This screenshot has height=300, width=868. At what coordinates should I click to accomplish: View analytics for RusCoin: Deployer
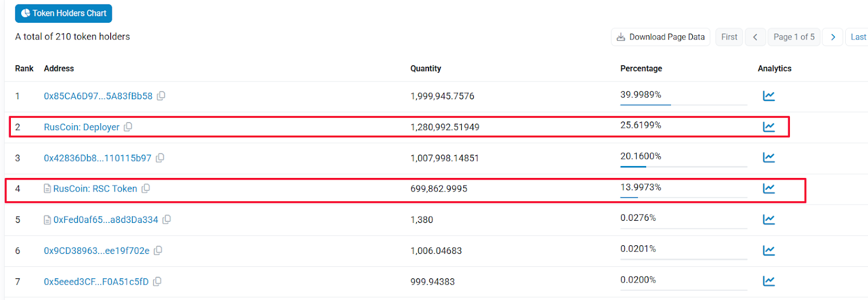click(769, 127)
